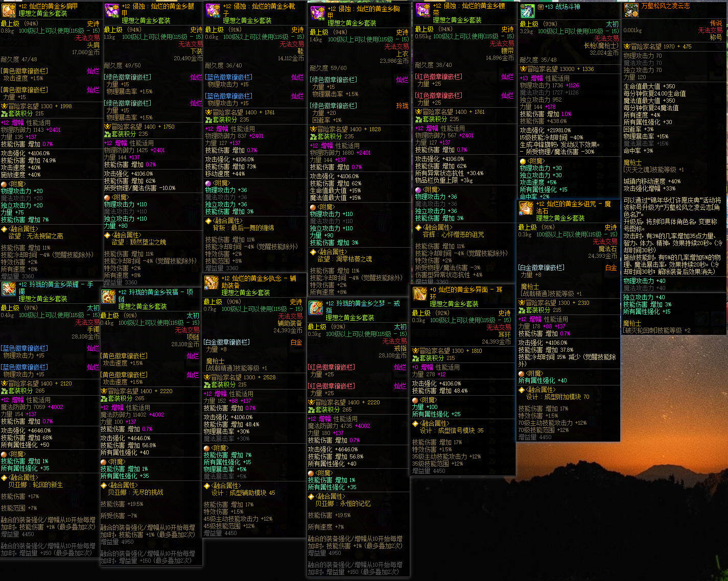This screenshot has width=728, height=581.
Task: Click the 背叛：最后一舞的缠绵 fusion name
Action: coord(244,228)
